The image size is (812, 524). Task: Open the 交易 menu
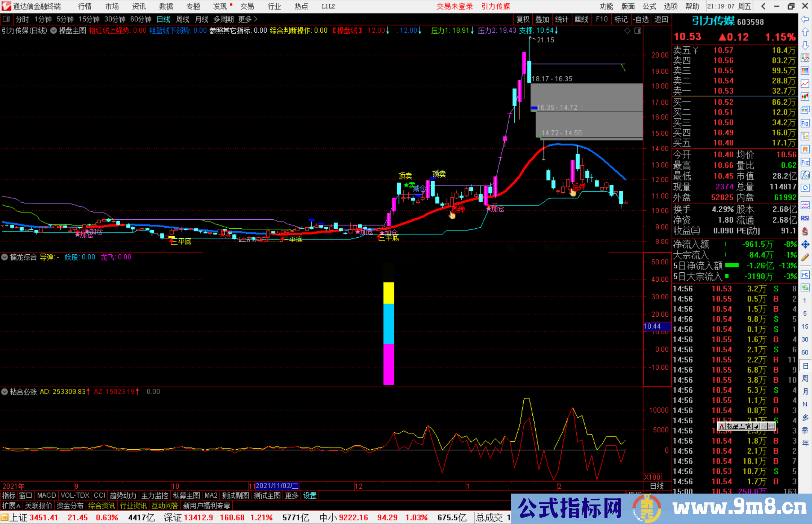(247, 6)
